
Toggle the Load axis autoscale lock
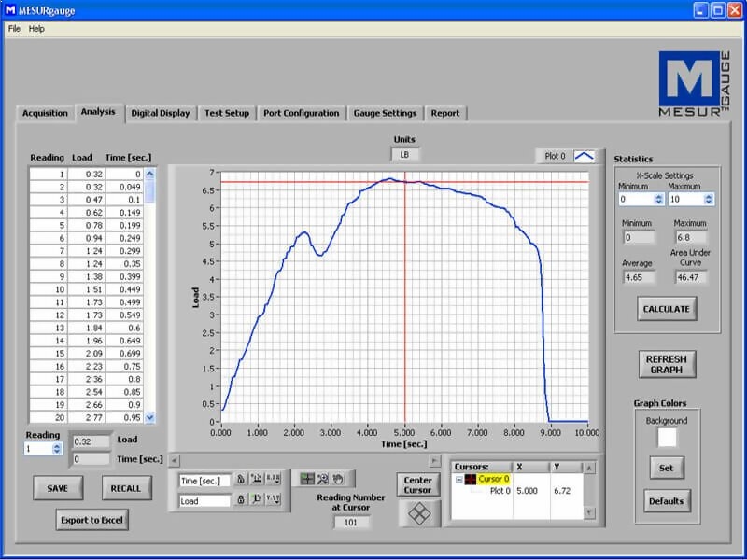240,500
